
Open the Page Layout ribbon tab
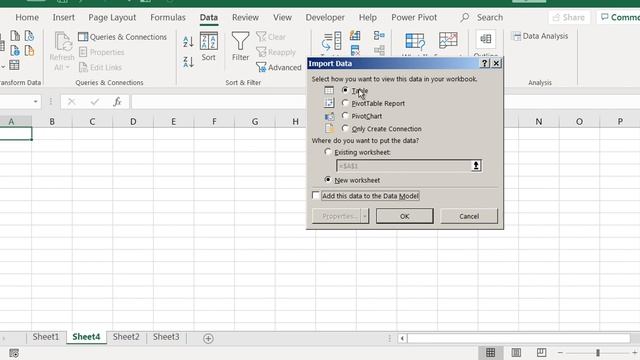112,18
